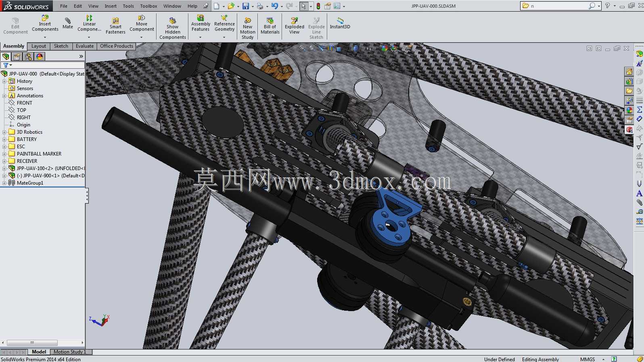Image resolution: width=644 pixels, height=362 pixels.
Task: Click the Help question mark icon
Action: [607, 6]
